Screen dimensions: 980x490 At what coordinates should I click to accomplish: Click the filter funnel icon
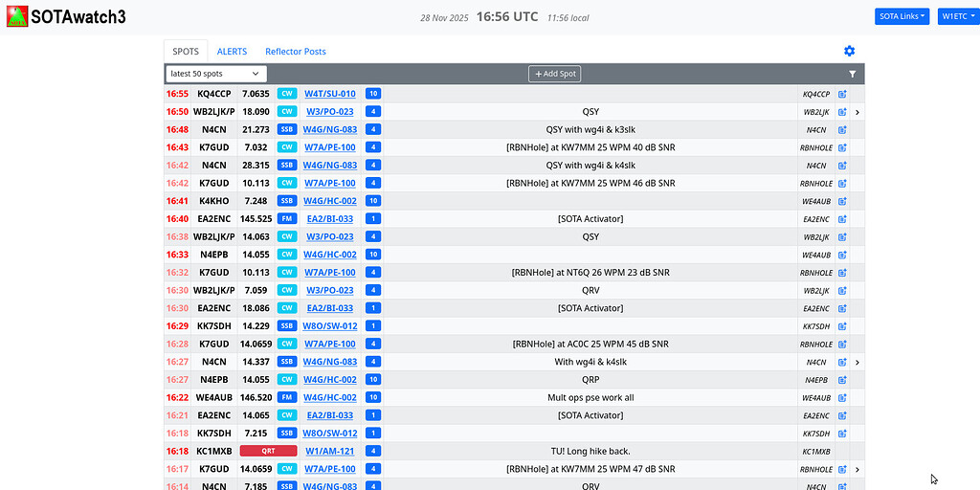[x=852, y=74]
